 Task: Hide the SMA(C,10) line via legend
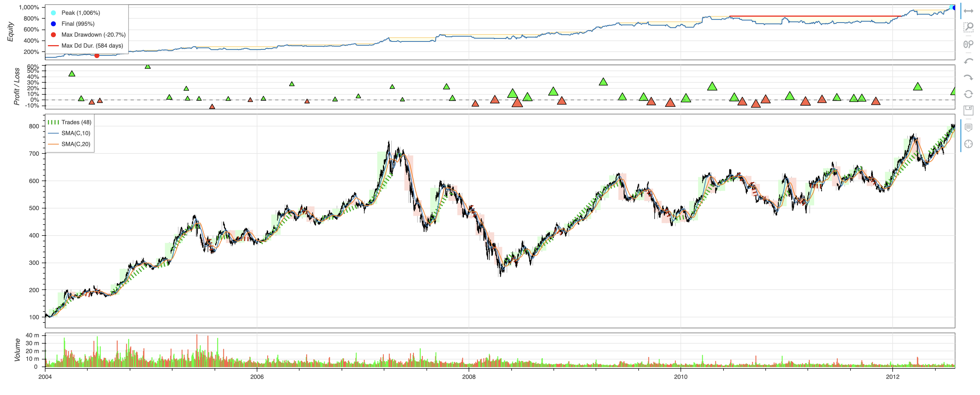click(x=76, y=133)
